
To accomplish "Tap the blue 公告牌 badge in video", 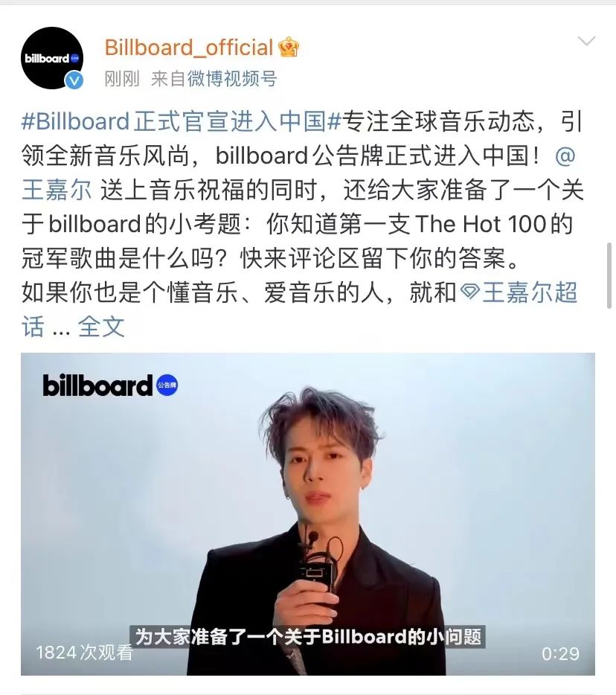I will point(167,385).
